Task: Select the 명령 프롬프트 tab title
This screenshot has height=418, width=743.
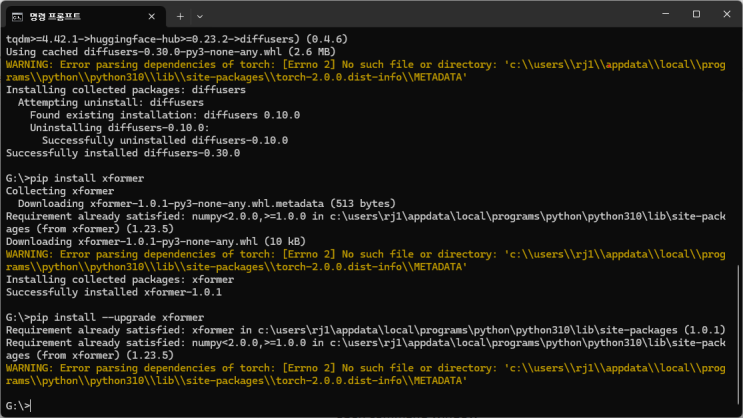Action: (55, 17)
